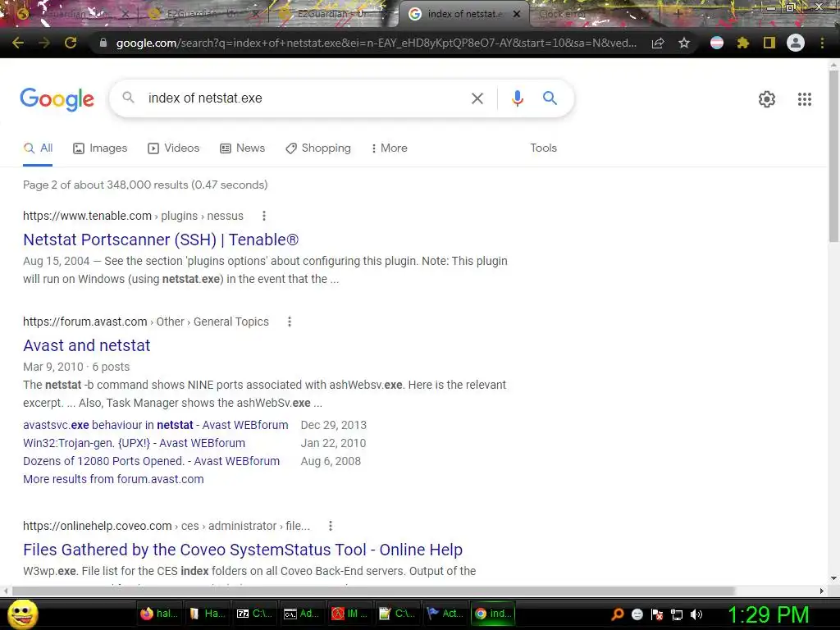Viewport: 840px width, 630px height.
Task: Select the All results tab
Action: coord(38,148)
